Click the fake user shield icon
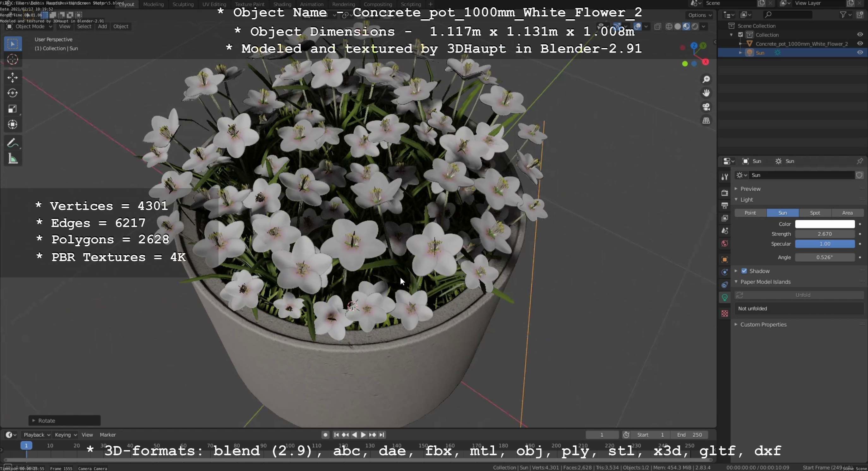The width and height of the screenshot is (868, 471). [859, 175]
